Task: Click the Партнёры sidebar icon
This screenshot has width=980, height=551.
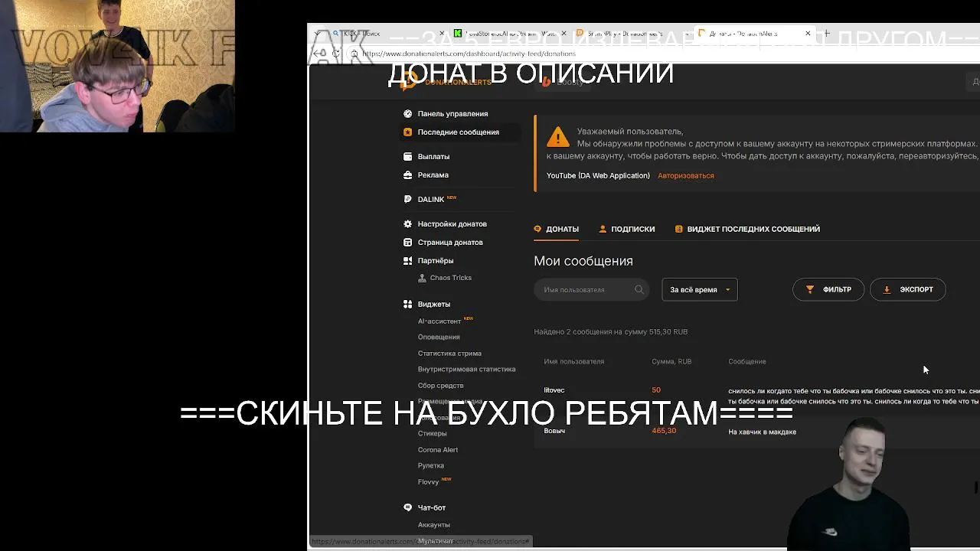Action: [x=407, y=260]
